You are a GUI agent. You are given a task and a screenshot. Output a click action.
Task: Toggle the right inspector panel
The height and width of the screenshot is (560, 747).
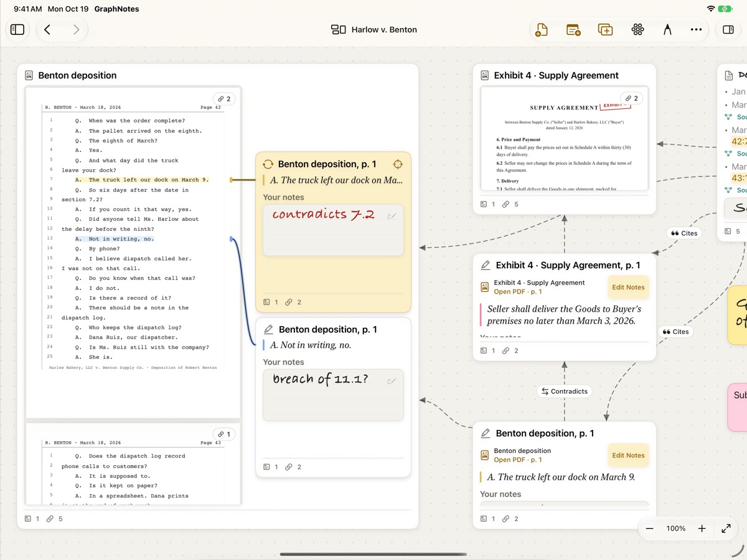pos(728,29)
